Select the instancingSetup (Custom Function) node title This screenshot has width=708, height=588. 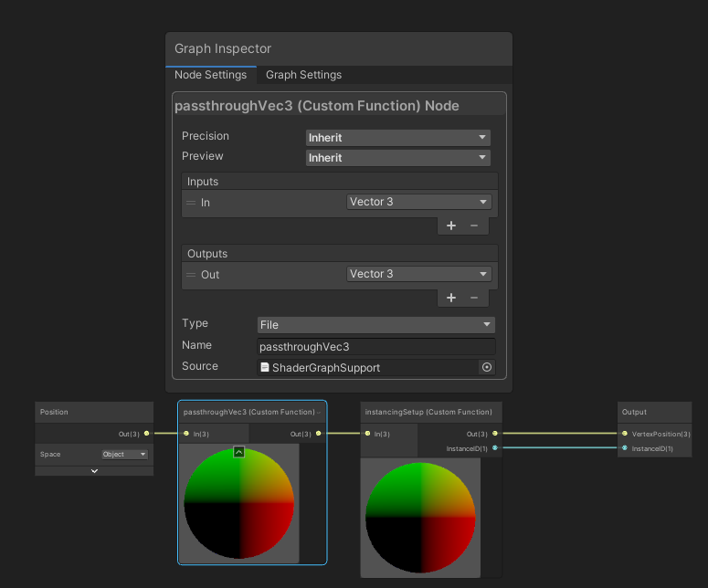point(428,412)
